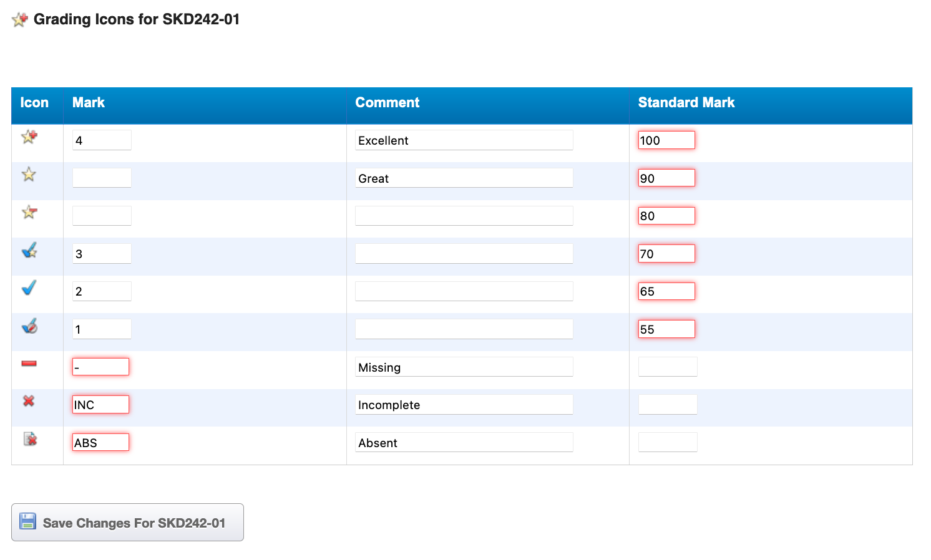This screenshot has height=560, width=931.
Task: Click the star-minus icon in the 80 row
Action: [x=29, y=212]
